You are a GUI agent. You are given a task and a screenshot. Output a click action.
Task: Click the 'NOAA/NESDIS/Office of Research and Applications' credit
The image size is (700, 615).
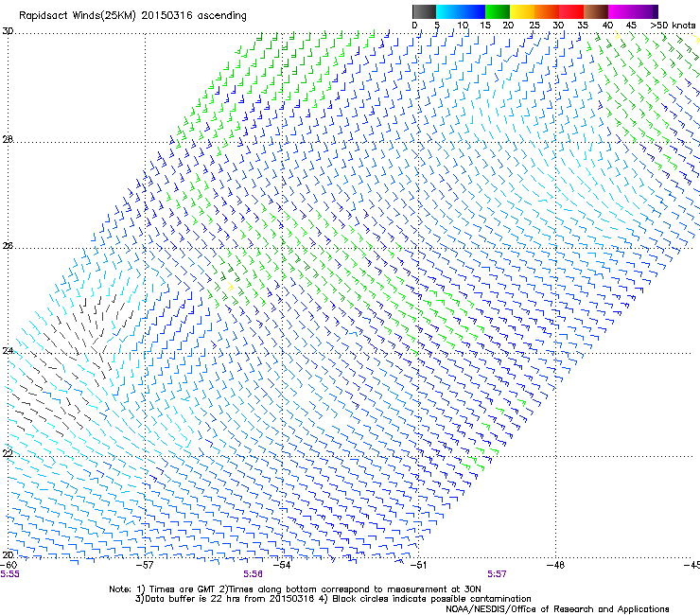(x=557, y=609)
